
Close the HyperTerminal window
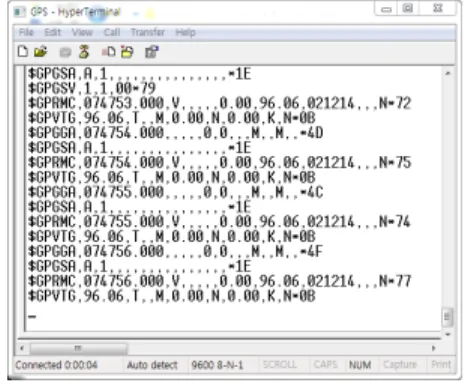437,8
